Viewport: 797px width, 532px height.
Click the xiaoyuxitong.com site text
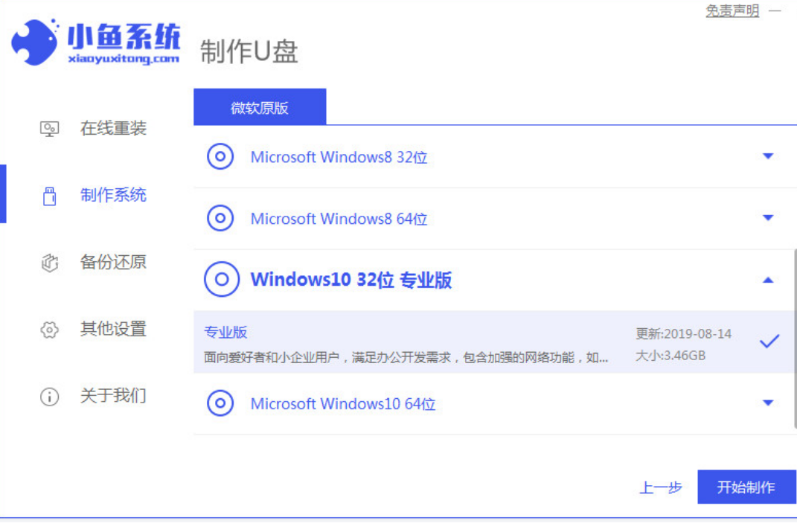point(124,59)
